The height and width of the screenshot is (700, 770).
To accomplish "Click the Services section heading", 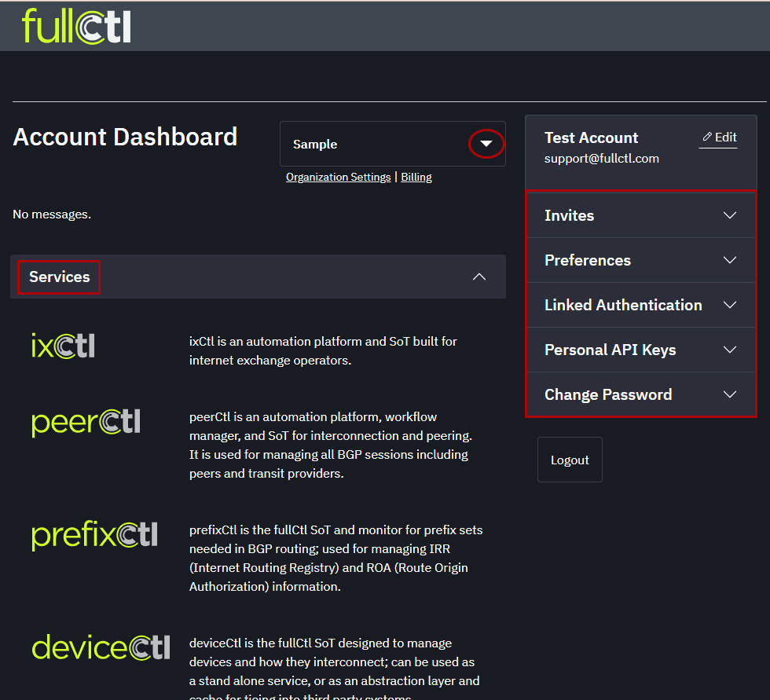I will [60, 277].
